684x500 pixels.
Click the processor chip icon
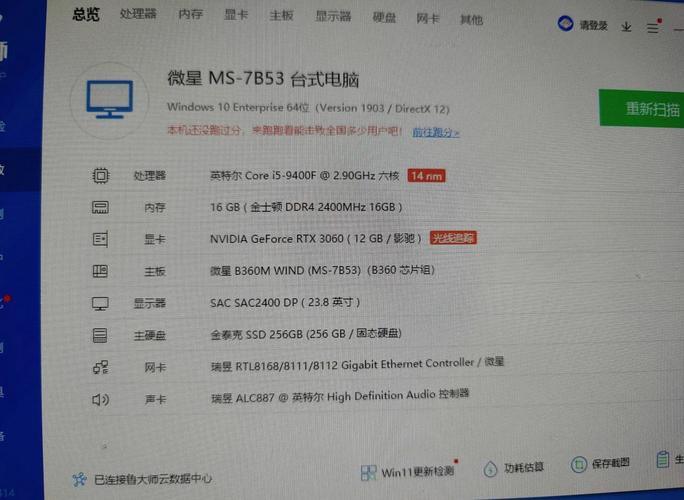101,175
